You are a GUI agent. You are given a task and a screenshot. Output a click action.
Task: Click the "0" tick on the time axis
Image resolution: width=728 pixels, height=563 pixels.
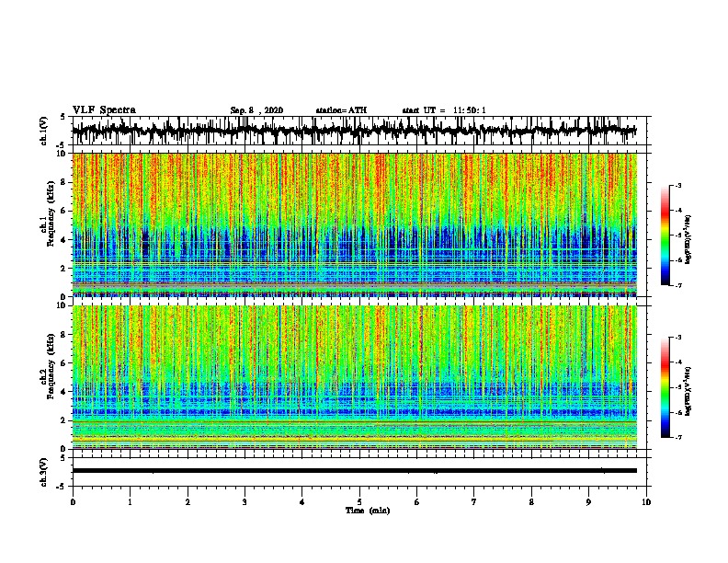pos(73,502)
